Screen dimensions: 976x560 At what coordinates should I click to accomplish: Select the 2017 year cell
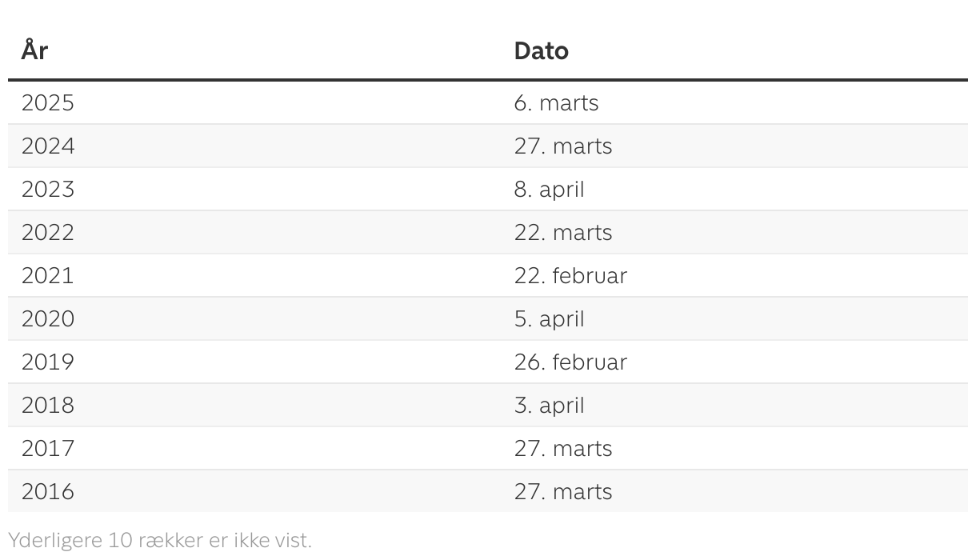coord(47,449)
